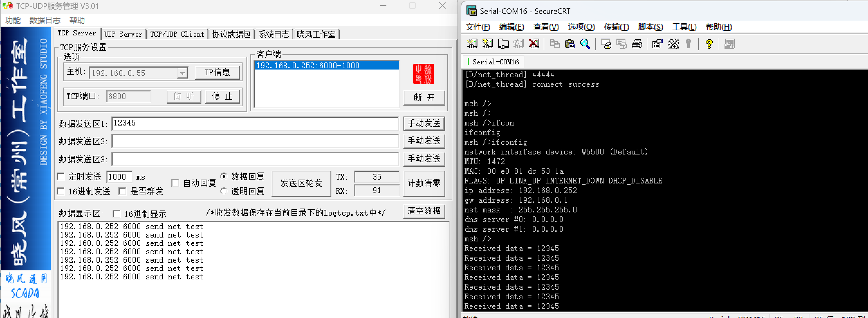Image resolution: width=868 pixels, height=318 pixels.
Task: Open the 选项(O) menu in SecureCRT
Action: coord(581,27)
